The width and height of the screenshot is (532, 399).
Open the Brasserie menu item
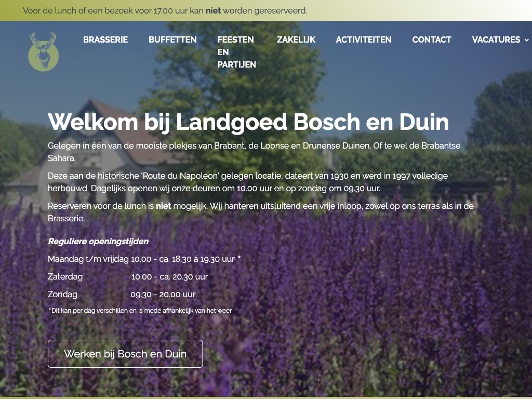105,39
